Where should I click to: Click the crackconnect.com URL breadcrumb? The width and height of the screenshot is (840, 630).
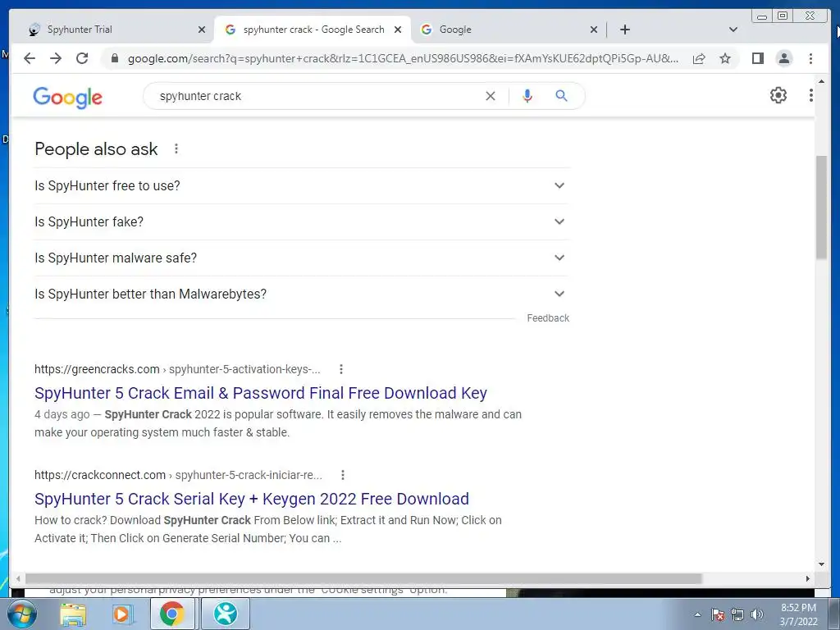178,475
